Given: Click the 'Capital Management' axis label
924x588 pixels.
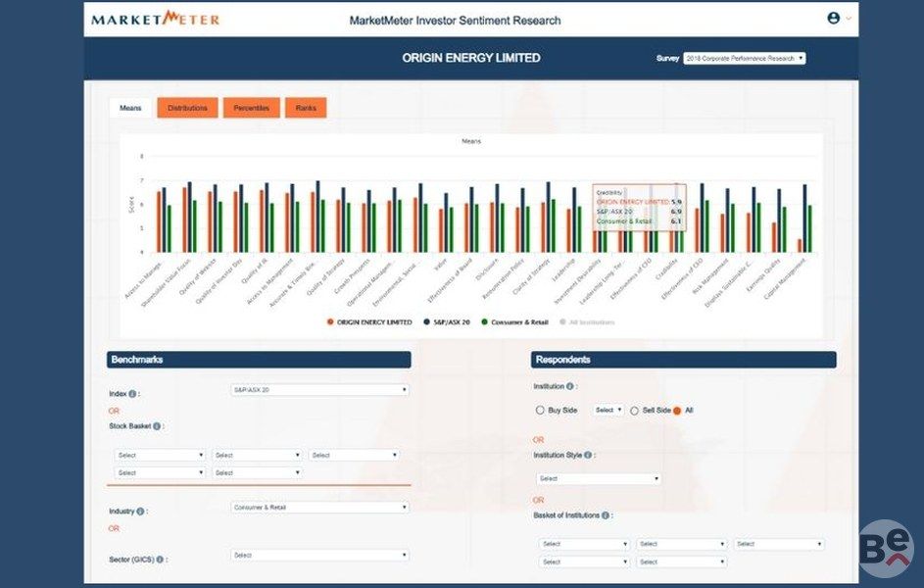Looking at the screenshot, I should [x=785, y=278].
